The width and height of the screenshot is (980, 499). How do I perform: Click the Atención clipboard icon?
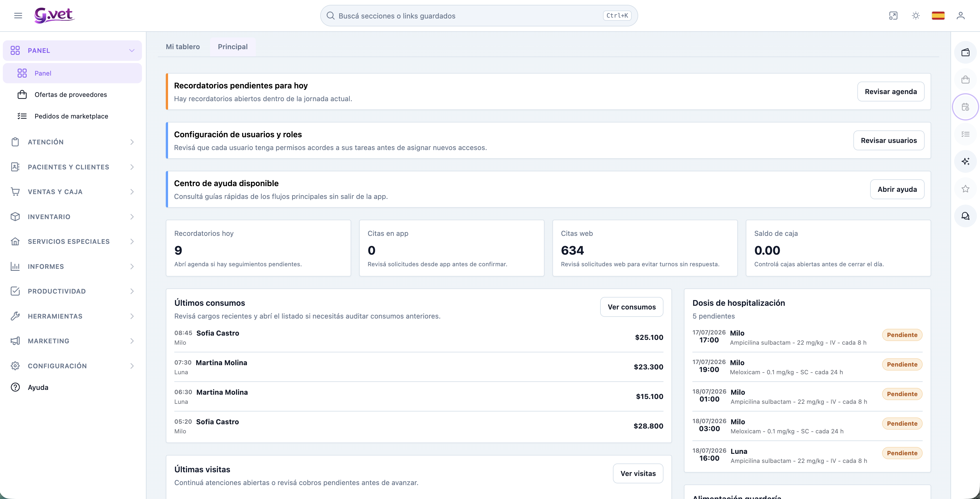point(15,142)
